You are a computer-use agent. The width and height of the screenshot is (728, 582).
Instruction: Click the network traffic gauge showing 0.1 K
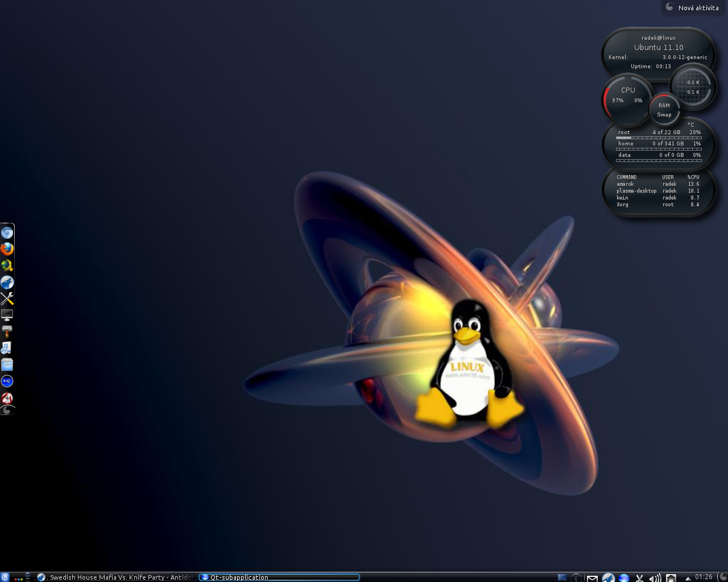coord(692,87)
